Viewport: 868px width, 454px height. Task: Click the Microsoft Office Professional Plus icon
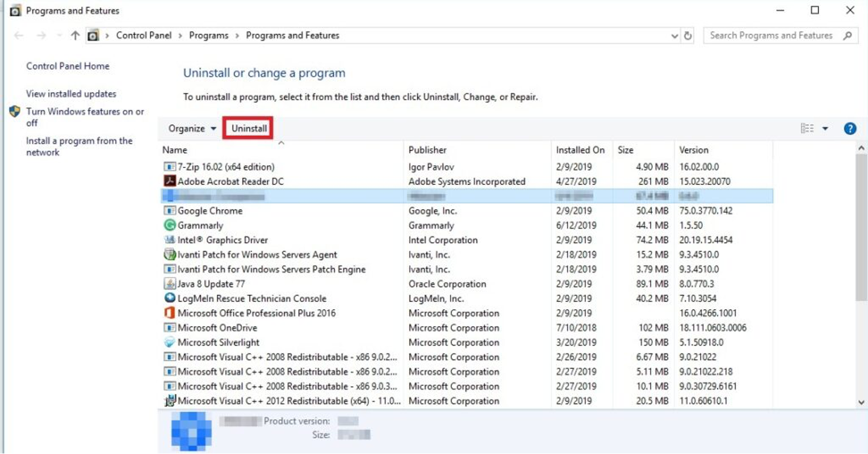coord(169,313)
